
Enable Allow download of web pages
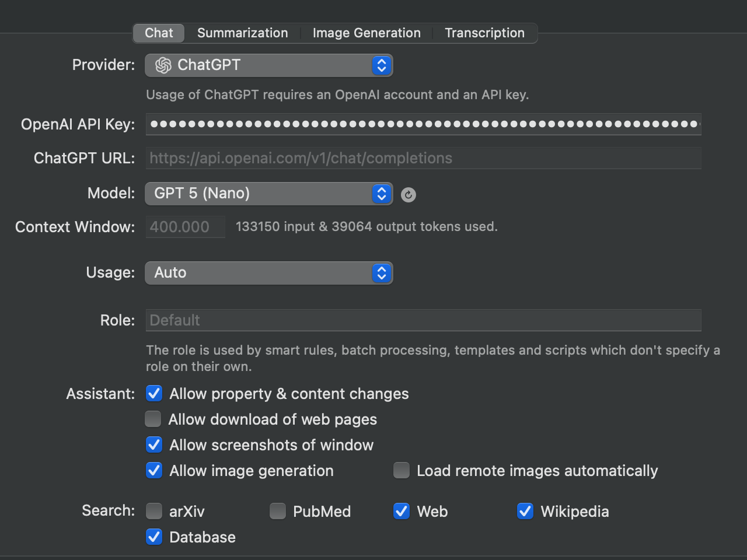(153, 419)
